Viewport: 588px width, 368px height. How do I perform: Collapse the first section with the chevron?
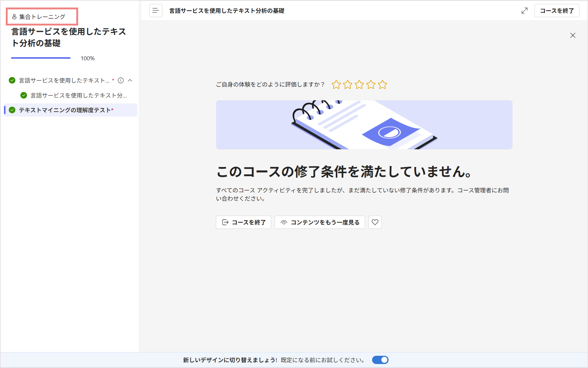(130, 80)
